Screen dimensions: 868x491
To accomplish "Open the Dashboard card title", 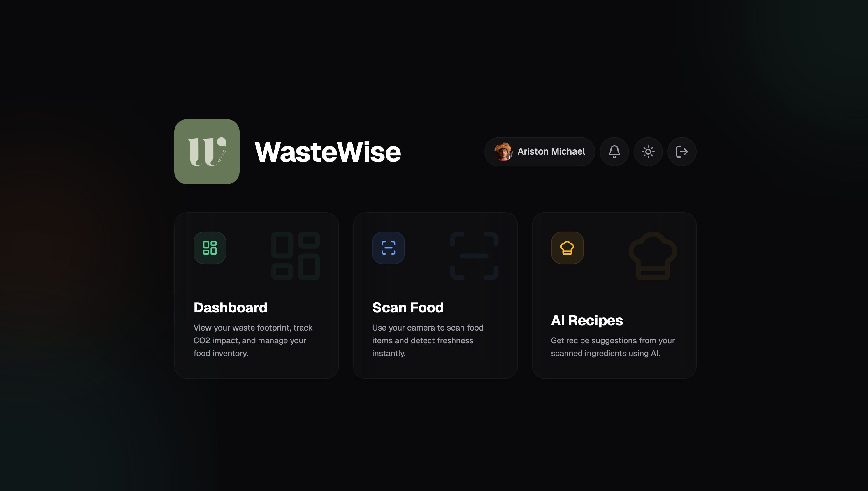I will 230,307.
